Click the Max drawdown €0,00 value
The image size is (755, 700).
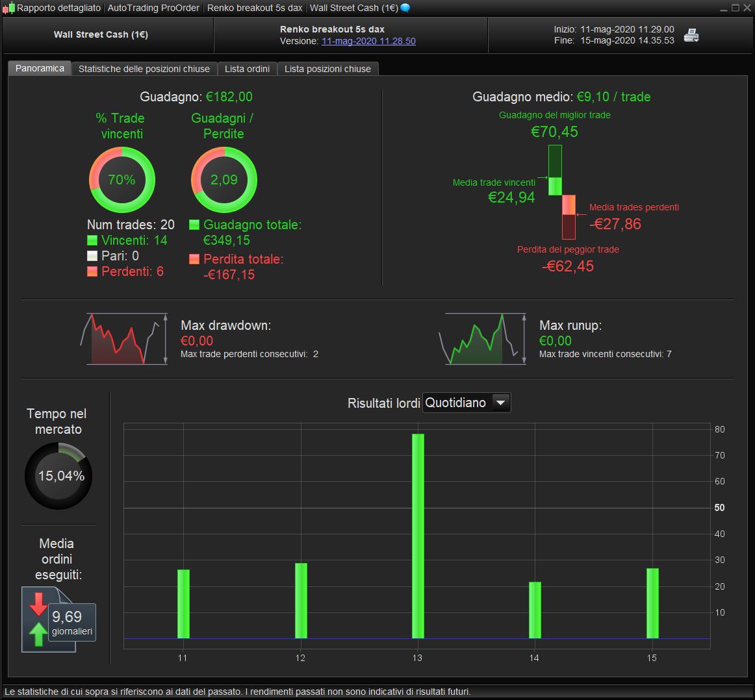[x=196, y=341]
